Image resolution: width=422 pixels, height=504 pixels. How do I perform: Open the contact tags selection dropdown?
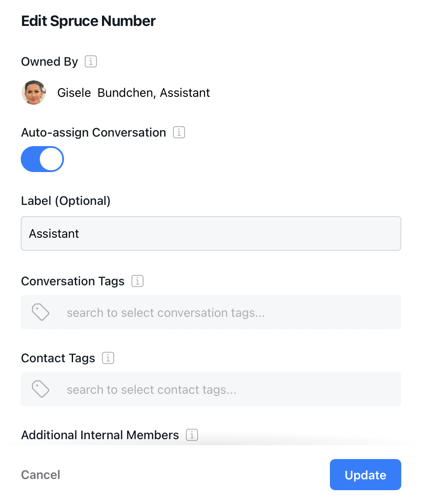click(211, 389)
